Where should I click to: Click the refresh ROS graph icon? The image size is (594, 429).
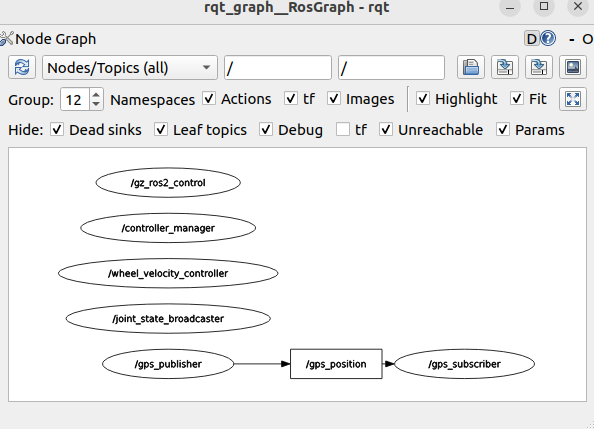tap(22, 67)
